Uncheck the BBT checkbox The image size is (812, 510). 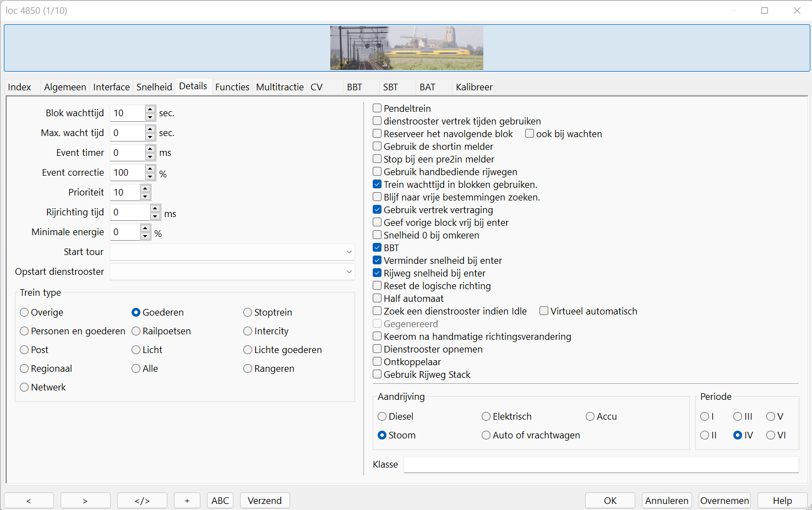coord(377,248)
